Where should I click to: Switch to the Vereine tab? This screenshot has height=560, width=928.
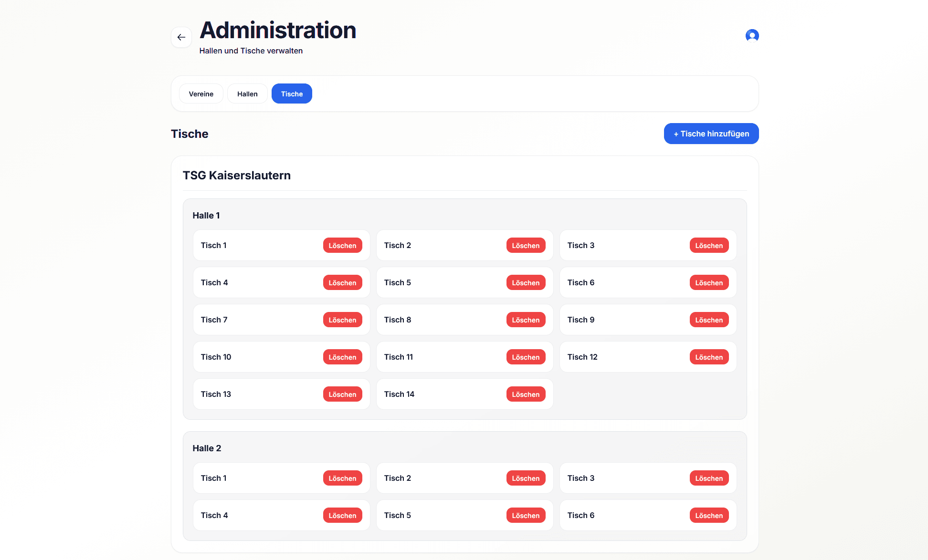tap(201, 94)
